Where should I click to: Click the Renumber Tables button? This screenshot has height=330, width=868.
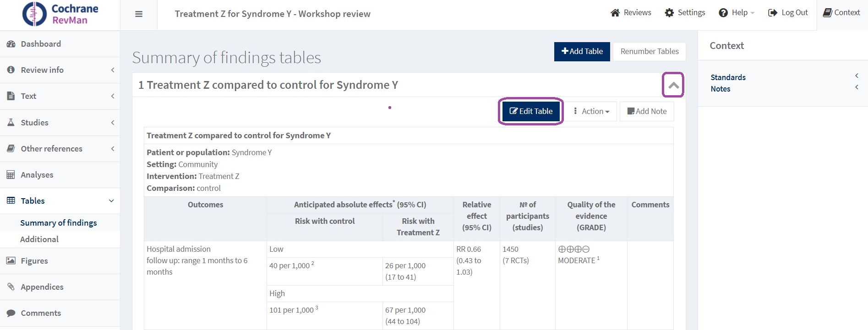point(649,51)
